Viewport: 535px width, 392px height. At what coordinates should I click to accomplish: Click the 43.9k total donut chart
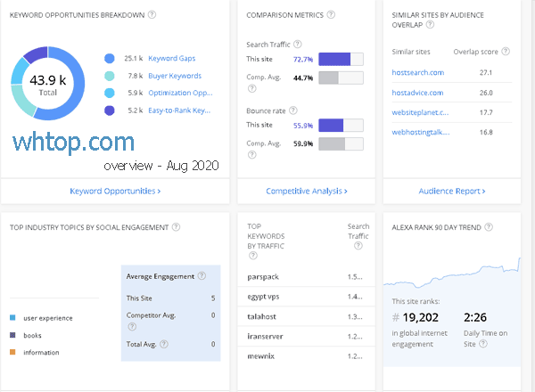49,85
